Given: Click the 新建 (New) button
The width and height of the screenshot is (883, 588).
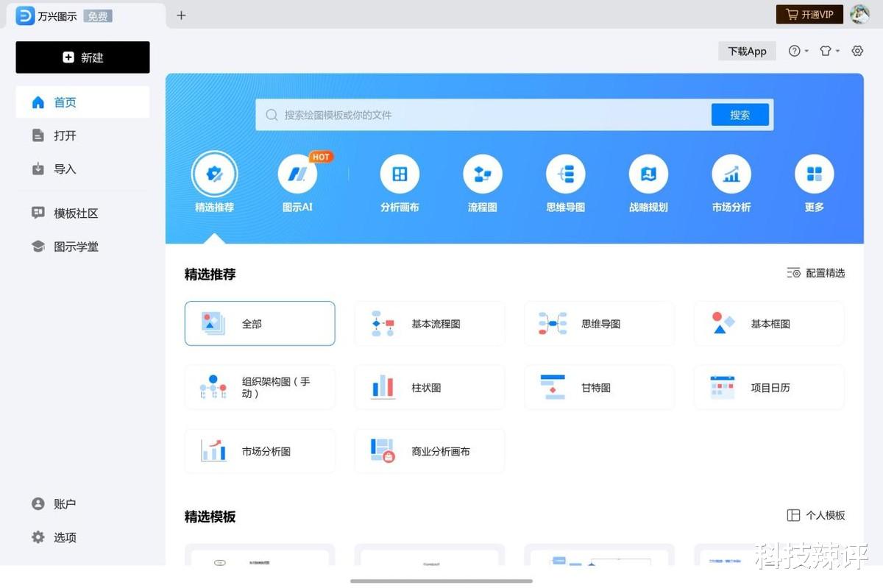Looking at the screenshot, I should 82,57.
